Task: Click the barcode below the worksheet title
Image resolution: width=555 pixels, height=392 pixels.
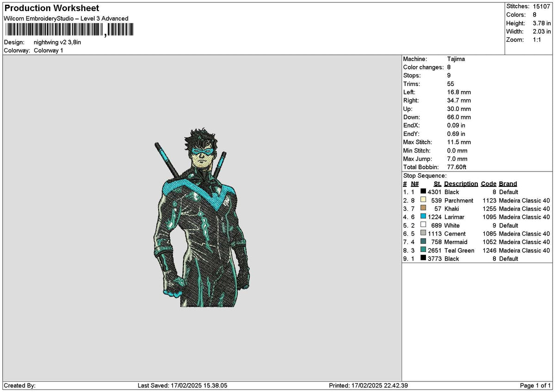Action: [x=69, y=30]
